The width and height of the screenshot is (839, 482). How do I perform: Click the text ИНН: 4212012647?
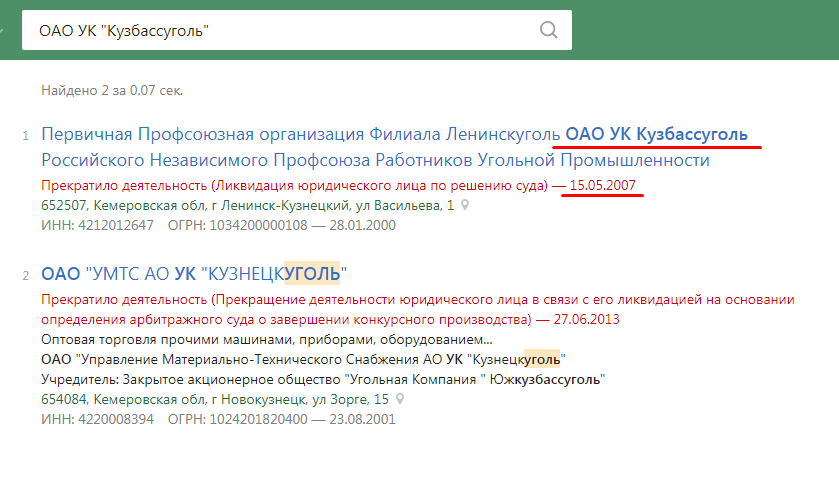coord(97,225)
